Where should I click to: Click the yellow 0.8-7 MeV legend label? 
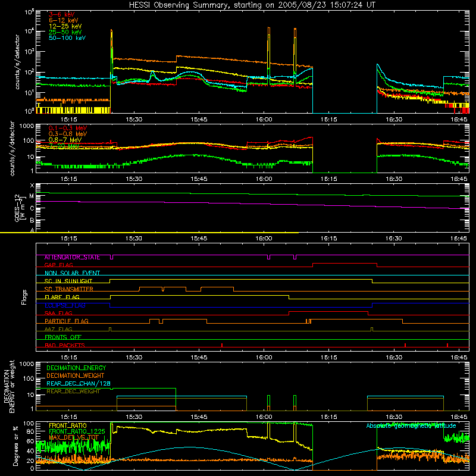tap(65, 140)
